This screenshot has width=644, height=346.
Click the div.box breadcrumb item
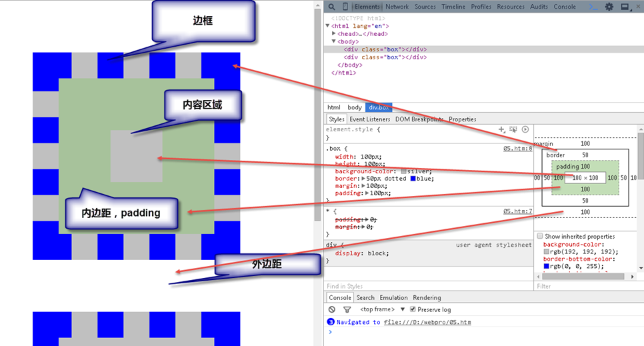(x=379, y=107)
